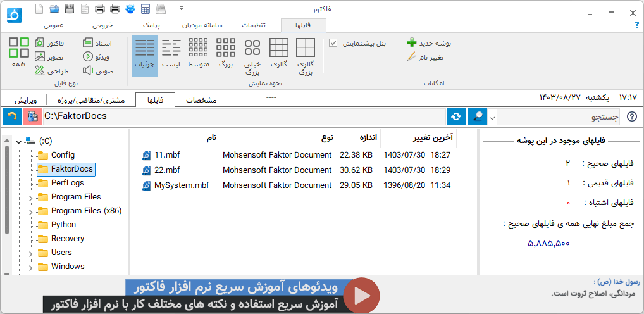The width and height of the screenshot is (644, 314).
Task: Click تغییر نام (rename) button
Action: point(425,57)
